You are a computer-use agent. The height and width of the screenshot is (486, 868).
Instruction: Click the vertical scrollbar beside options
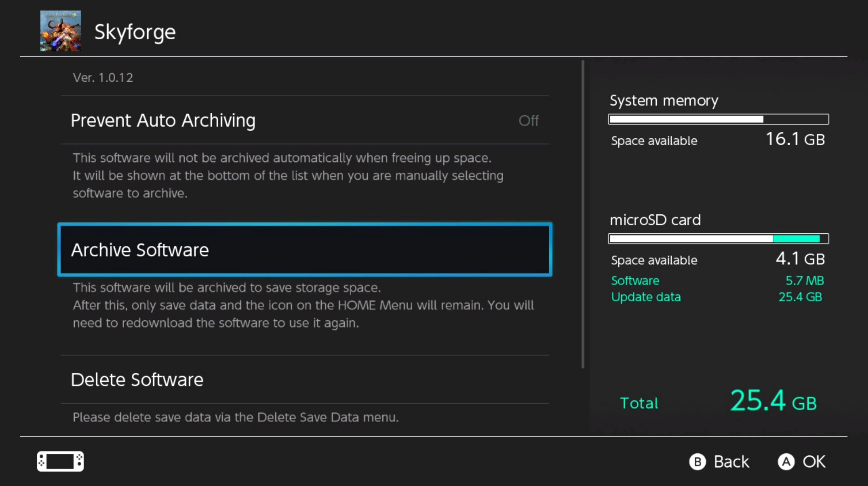583,214
